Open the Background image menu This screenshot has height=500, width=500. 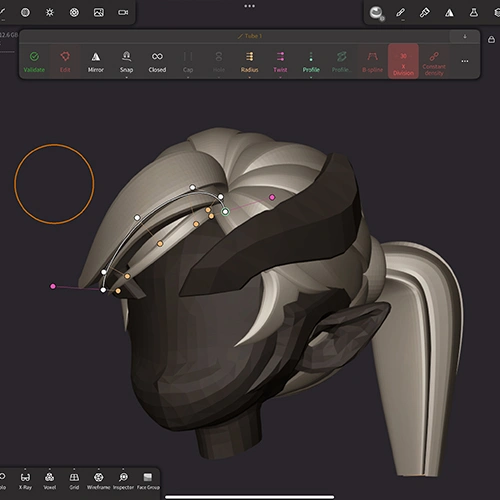99,13
